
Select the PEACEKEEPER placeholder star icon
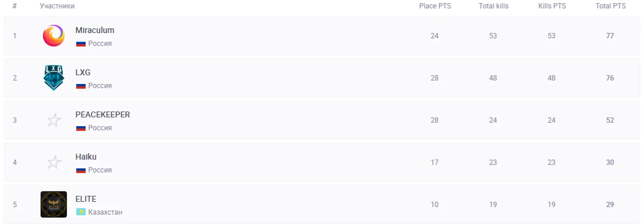point(54,120)
